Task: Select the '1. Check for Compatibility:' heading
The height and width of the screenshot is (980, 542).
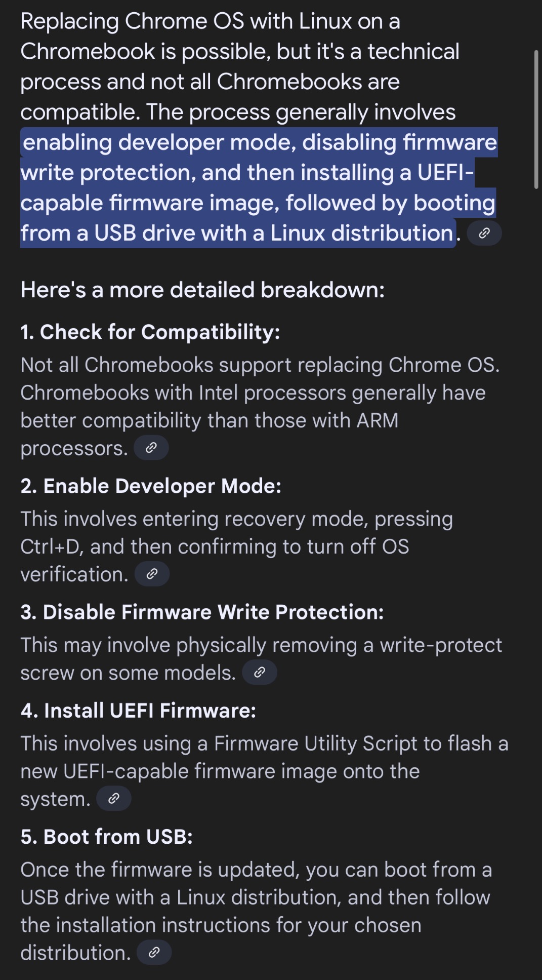Action: click(150, 332)
